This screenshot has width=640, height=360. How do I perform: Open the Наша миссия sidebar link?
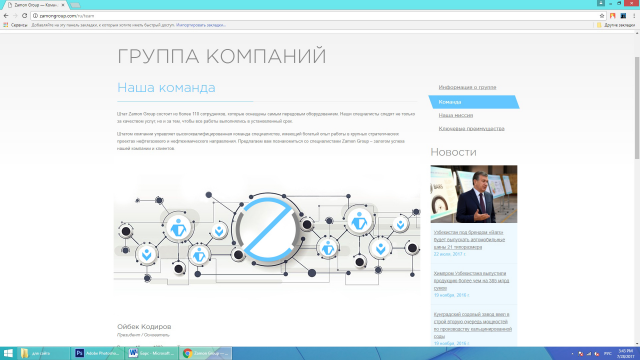[456, 116]
